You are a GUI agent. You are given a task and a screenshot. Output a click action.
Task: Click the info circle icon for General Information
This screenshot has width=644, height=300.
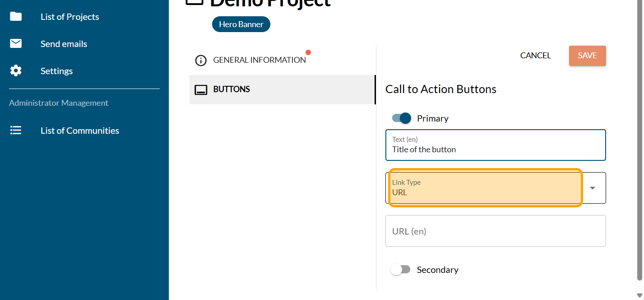[200, 60]
